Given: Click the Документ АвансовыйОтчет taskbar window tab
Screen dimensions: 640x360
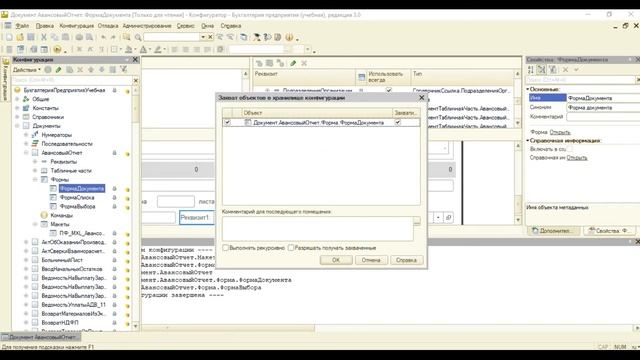Looking at the screenshot, I should click(x=41, y=337).
